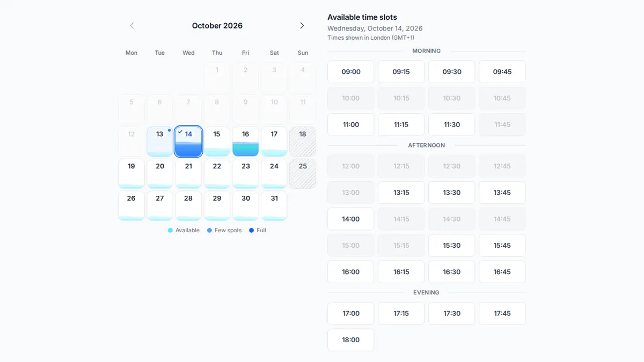Select October 21 date
The image size is (644, 362).
[x=188, y=174]
